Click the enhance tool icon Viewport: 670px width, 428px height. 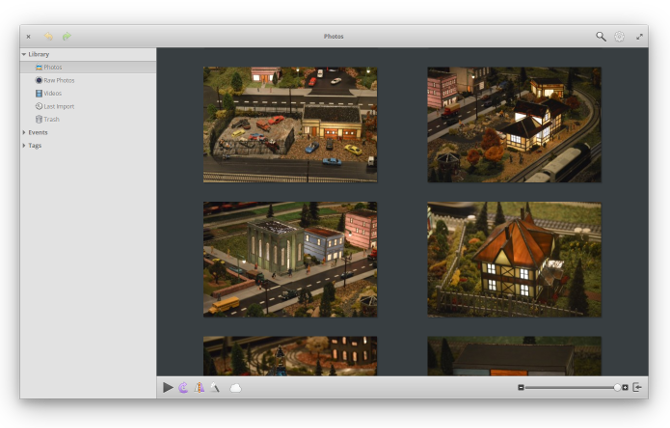click(215, 387)
